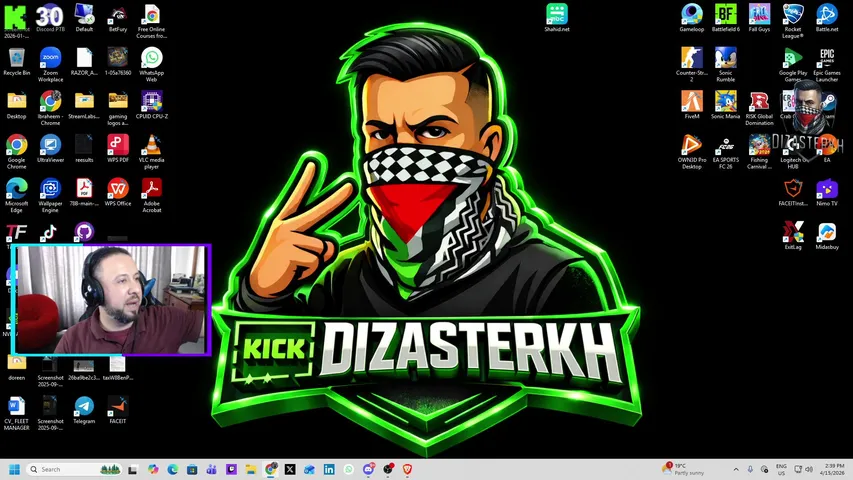Click the taskbar Search box
Screen dimensions: 853x480
[74, 469]
